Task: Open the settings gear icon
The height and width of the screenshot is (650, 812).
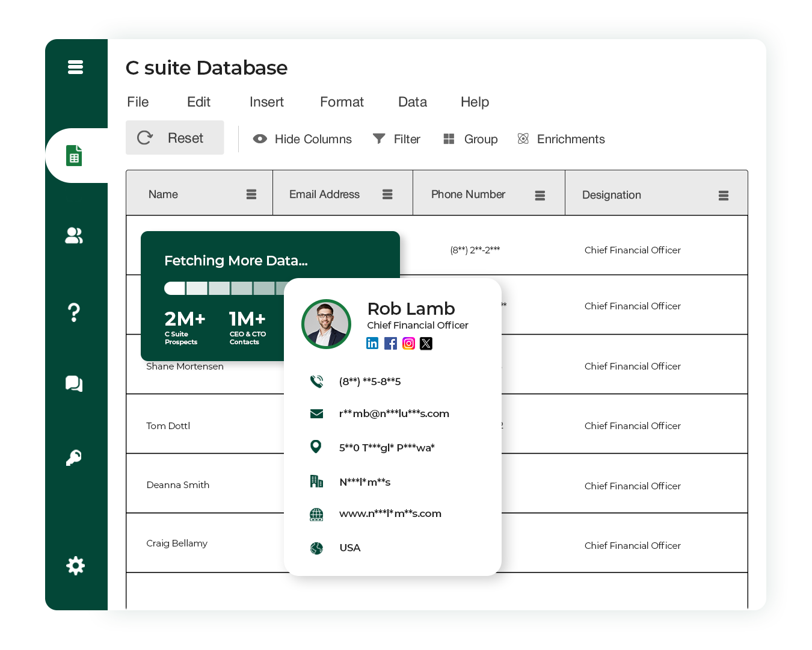Action: [74, 566]
